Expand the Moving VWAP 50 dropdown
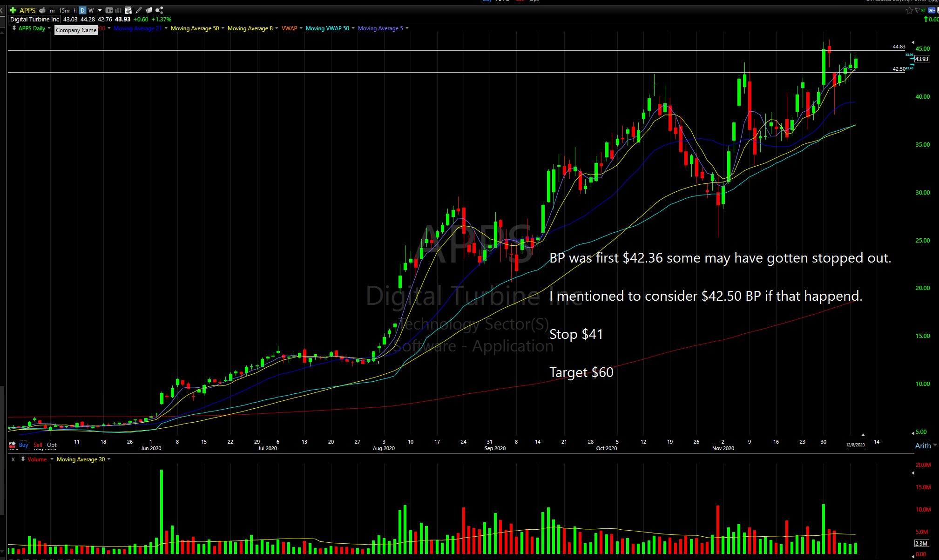 (x=353, y=28)
